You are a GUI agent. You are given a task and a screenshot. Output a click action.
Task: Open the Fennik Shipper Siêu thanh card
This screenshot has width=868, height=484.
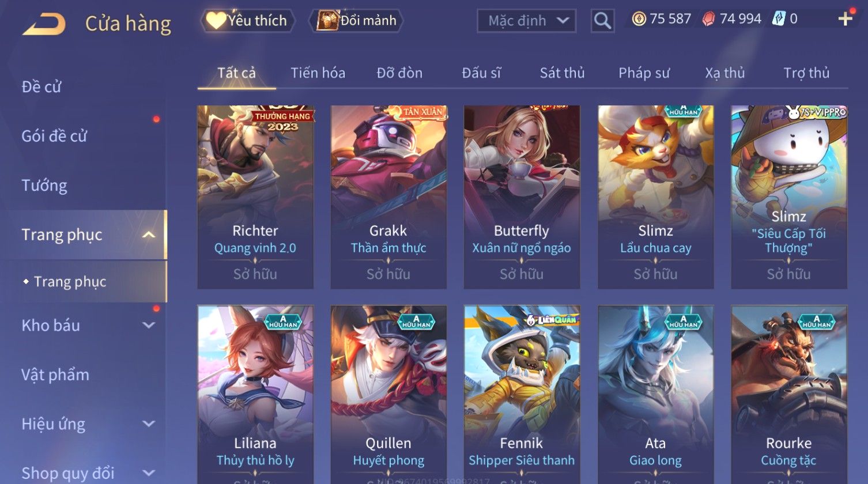[x=522, y=395]
